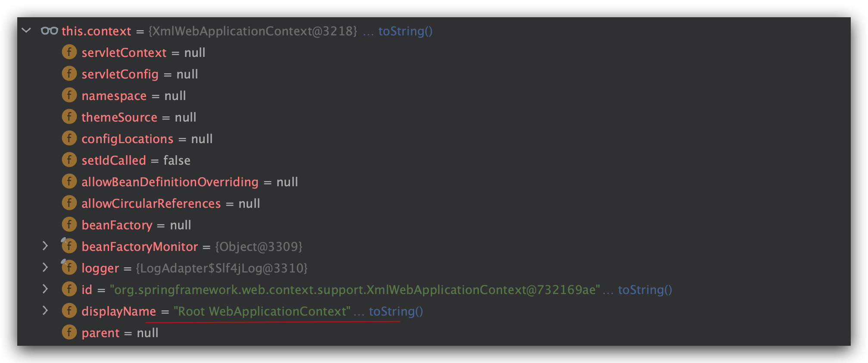This screenshot has width=868, height=363.
Task: Click the field icon next to servletContext
Action: [69, 52]
